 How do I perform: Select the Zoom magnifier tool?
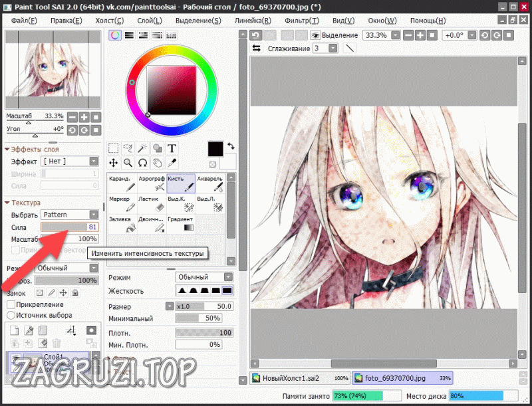click(x=128, y=163)
